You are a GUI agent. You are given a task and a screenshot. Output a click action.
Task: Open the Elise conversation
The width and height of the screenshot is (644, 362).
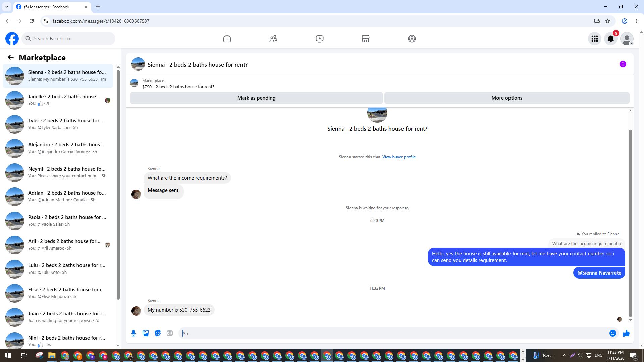(x=58, y=293)
